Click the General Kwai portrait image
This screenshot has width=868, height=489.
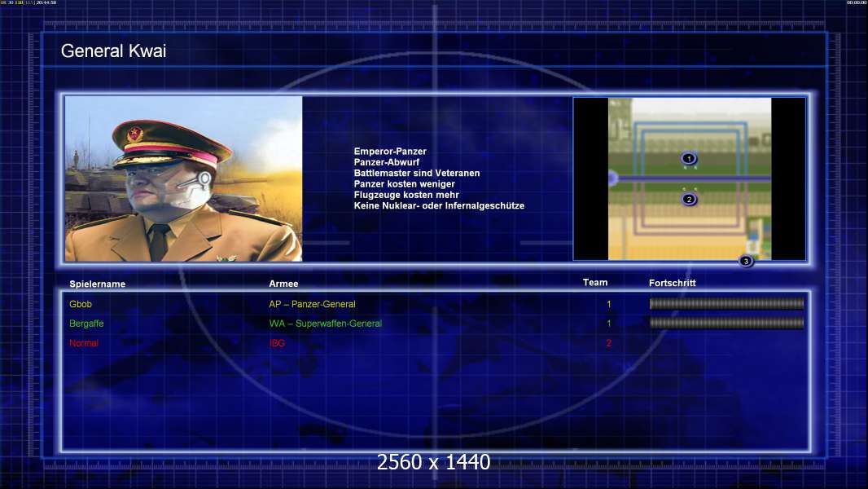pyautogui.click(x=183, y=178)
